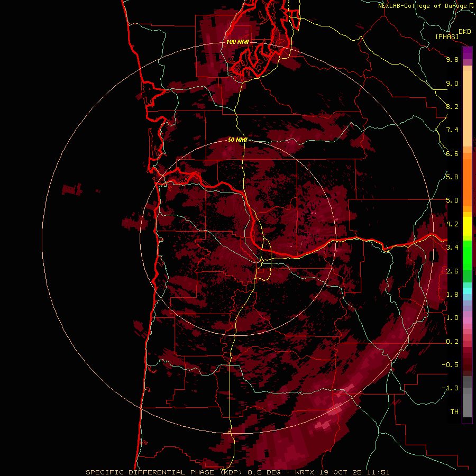Select the 1.8 value on the scale

tap(452, 295)
